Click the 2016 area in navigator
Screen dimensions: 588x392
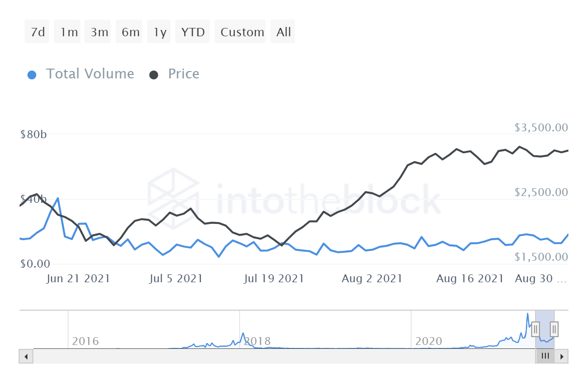tap(85, 341)
